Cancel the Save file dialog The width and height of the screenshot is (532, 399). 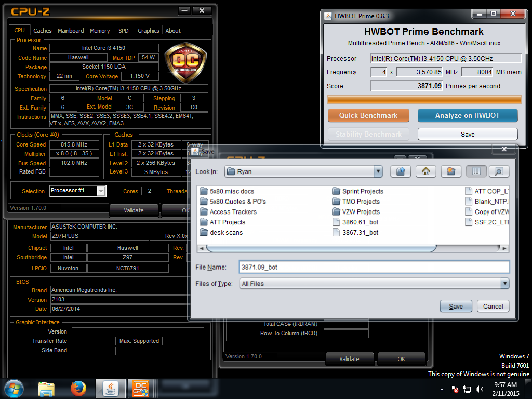493,307
